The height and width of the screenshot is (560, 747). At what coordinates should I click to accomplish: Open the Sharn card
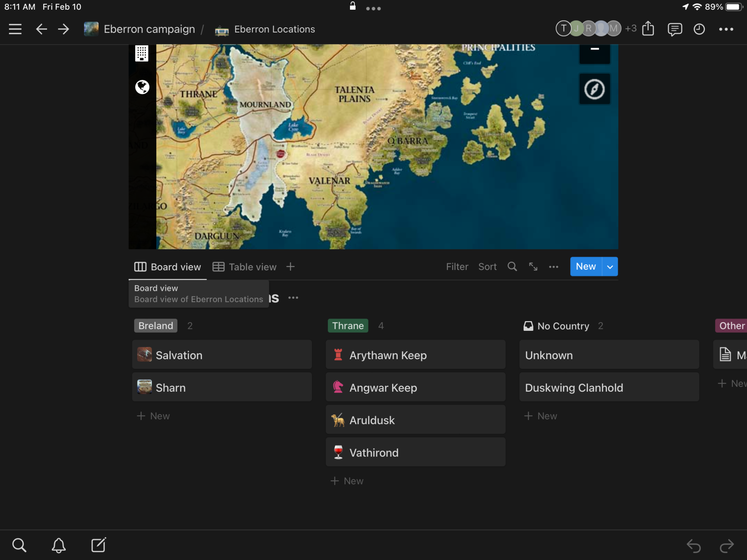[222, 387]
